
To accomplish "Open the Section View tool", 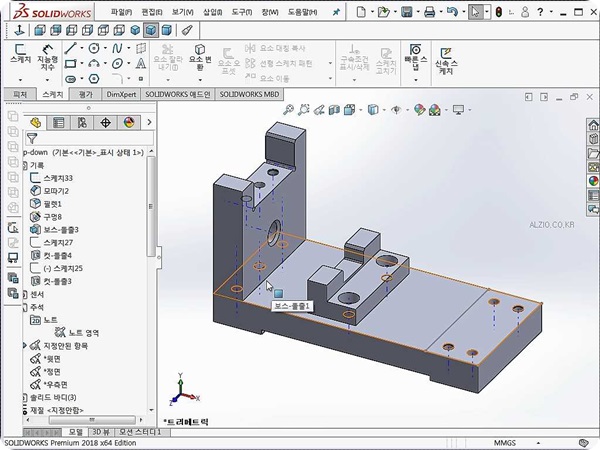I will click(x=334, y=110).
